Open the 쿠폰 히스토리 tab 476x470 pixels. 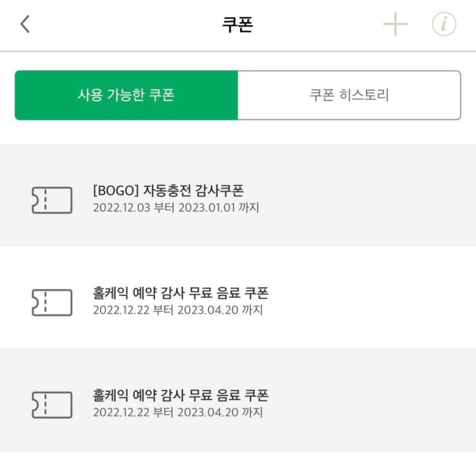349,95
